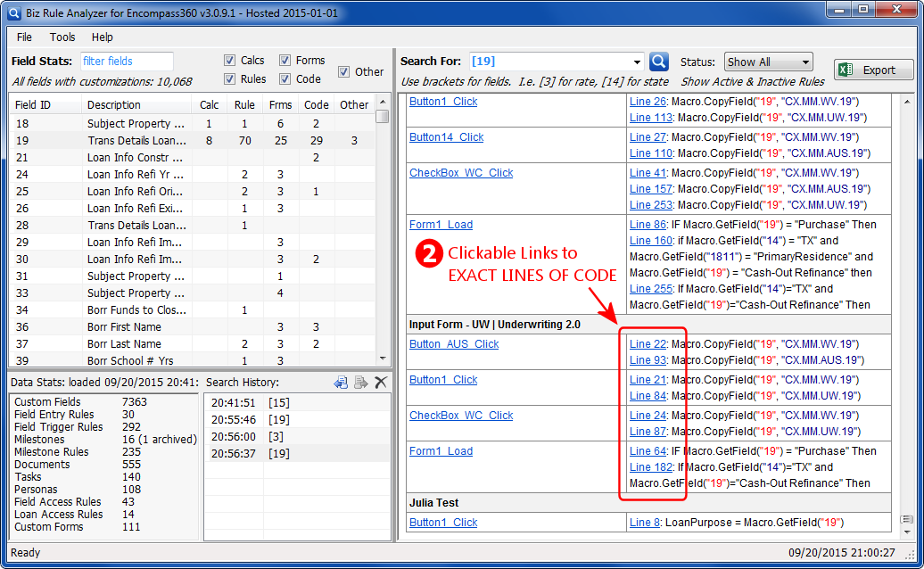Click the Ready status bar text
The image size is (924, 569).
25,553
